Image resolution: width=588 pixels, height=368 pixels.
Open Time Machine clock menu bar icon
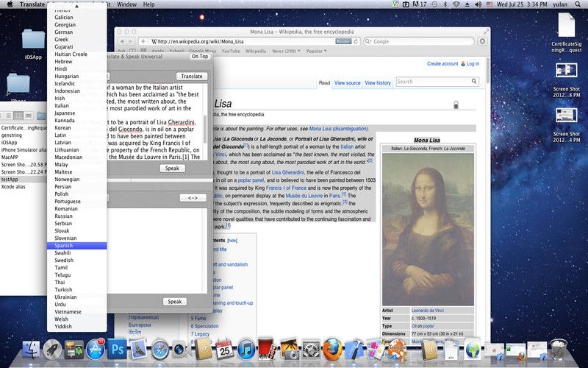[434, 4]
